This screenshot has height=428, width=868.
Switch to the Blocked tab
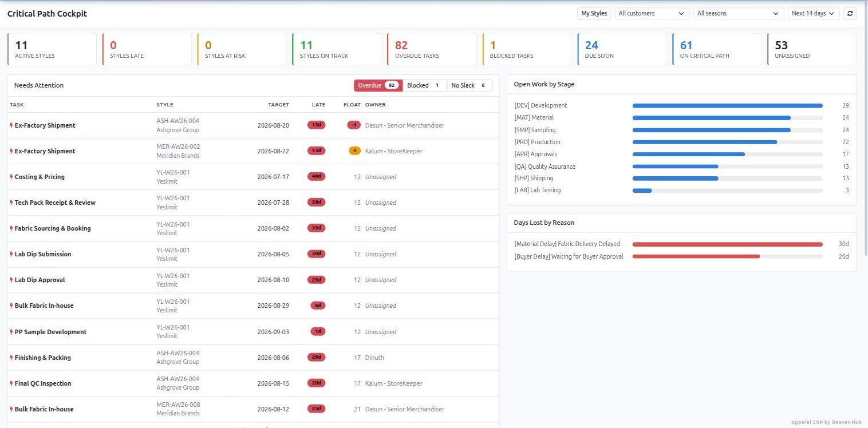coord(425,85)
